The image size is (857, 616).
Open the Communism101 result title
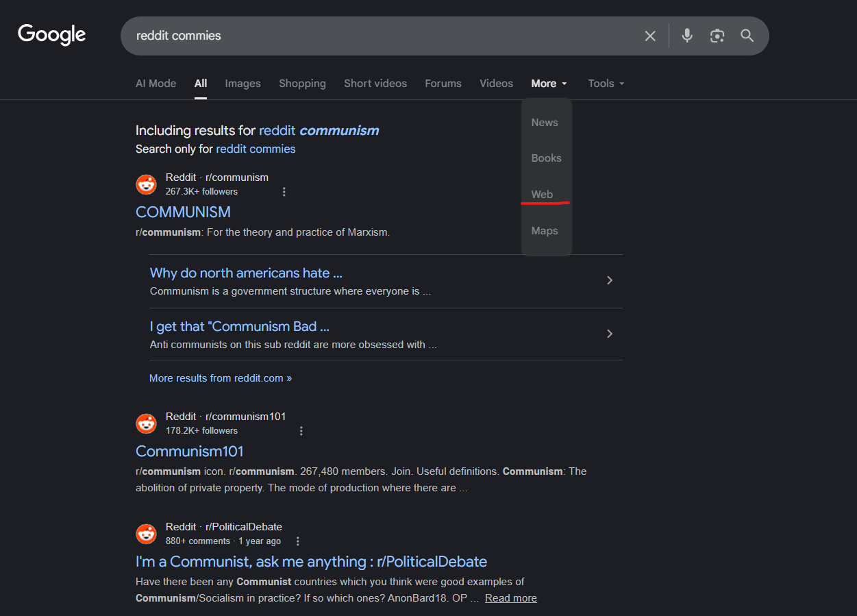point(190,451)
